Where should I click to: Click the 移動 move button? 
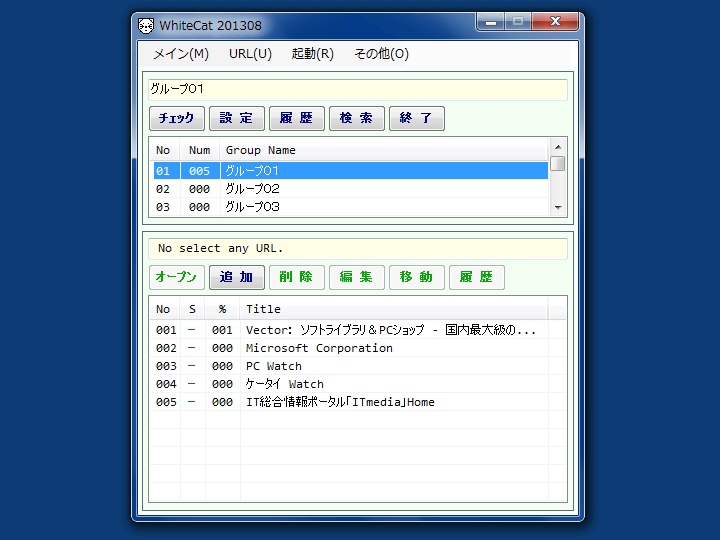coord(417,277)
